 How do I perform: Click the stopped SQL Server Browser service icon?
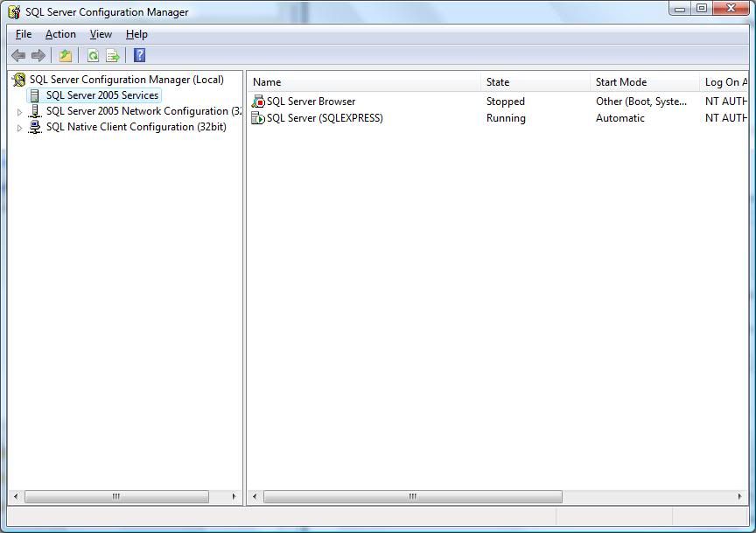[x=258, y=102]
